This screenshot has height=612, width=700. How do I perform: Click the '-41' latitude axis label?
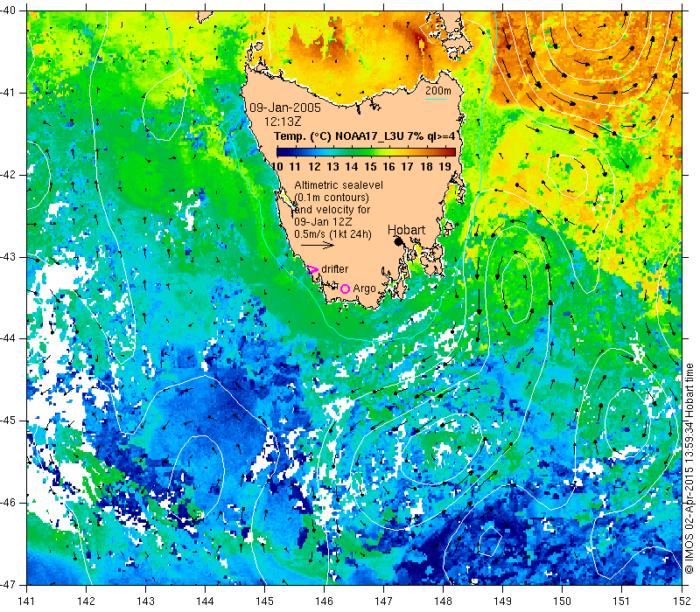[9, 93]
